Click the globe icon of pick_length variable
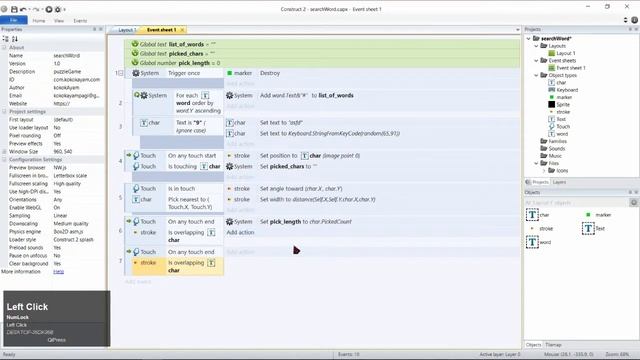640x360 pixels. point(135,63)
